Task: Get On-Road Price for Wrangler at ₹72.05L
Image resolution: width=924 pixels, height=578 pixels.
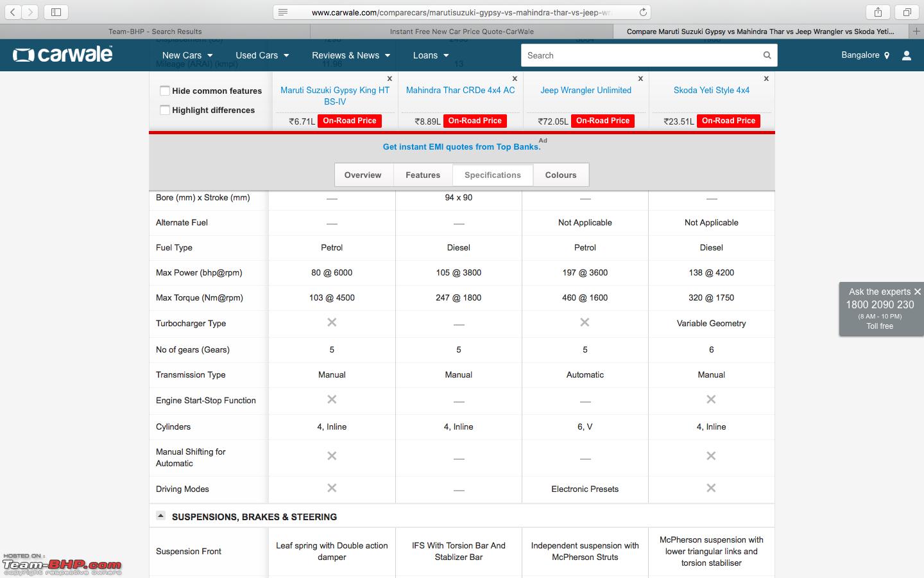Action: pyautogui.click(x=603, y=121)
